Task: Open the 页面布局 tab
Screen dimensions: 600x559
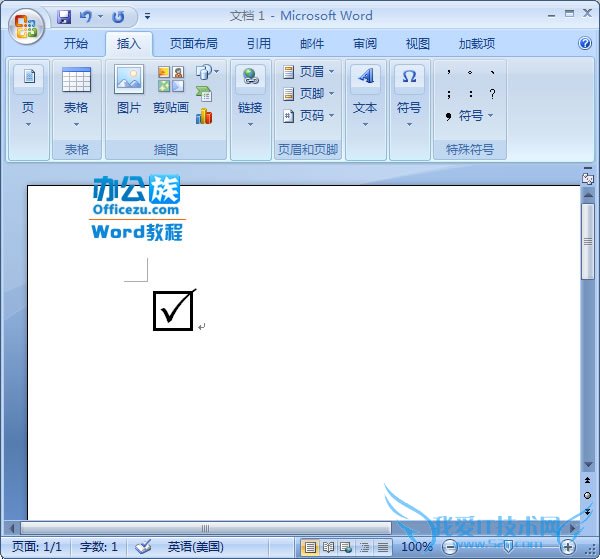Action: 194,44
